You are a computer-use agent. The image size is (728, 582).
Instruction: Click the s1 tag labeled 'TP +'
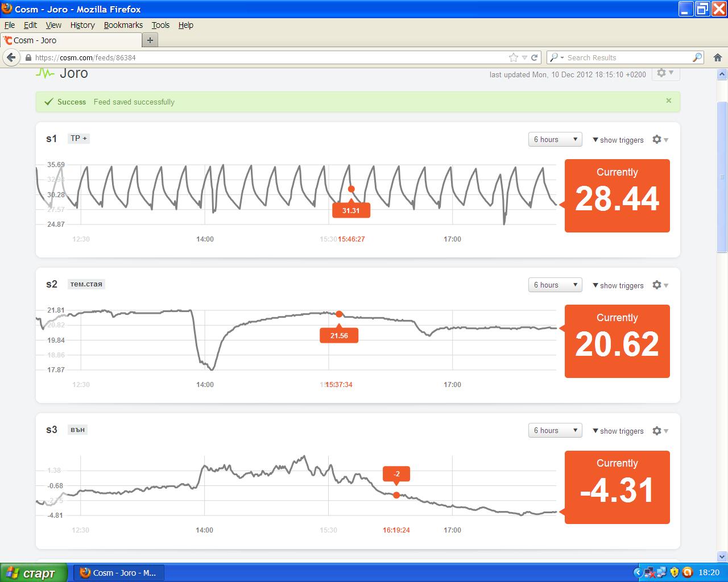coord(79,138)
